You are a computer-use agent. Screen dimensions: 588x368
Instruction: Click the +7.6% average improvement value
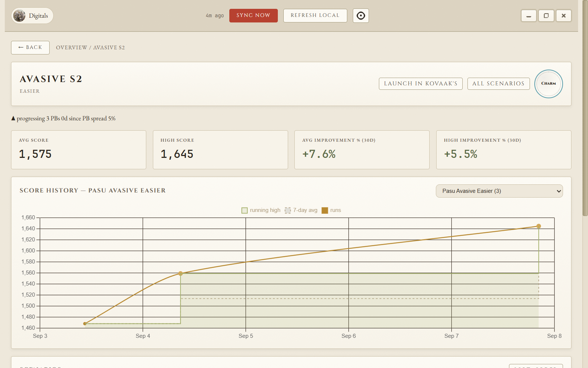(319, 154)
